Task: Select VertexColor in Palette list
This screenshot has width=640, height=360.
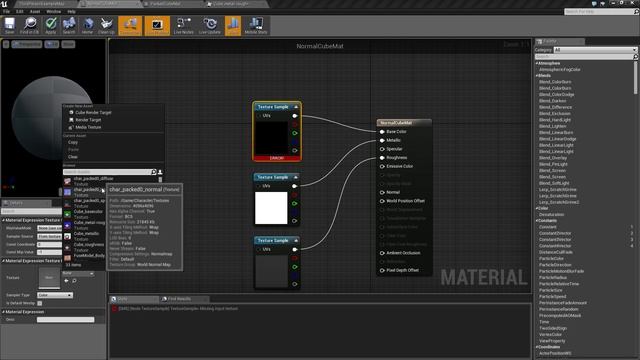Action: click(550, 334)
